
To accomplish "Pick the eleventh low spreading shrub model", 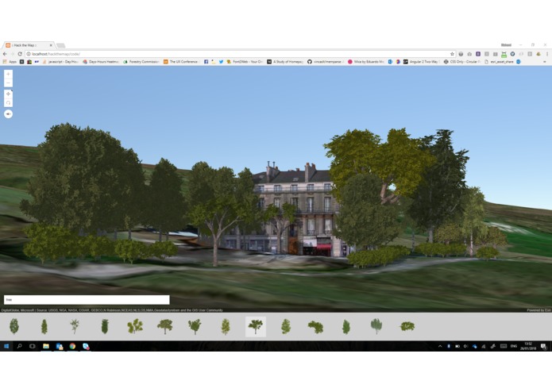I will (x=315, y=327).
